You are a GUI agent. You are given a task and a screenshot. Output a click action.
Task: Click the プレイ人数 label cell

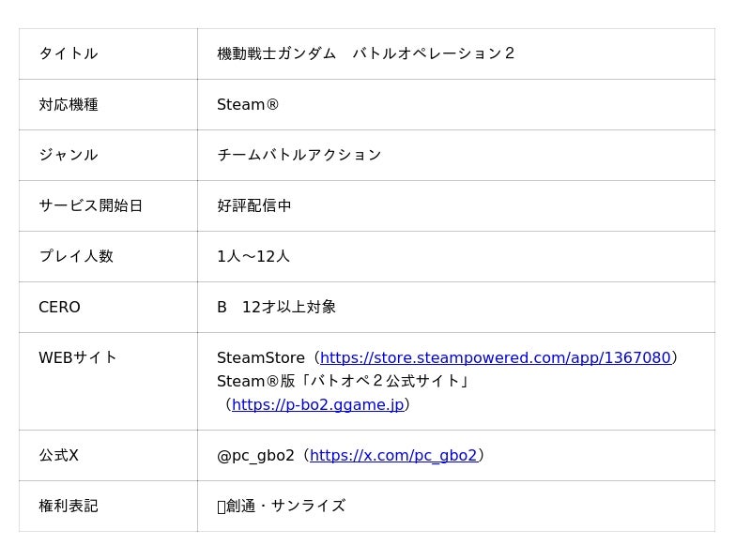pos(76,256)
